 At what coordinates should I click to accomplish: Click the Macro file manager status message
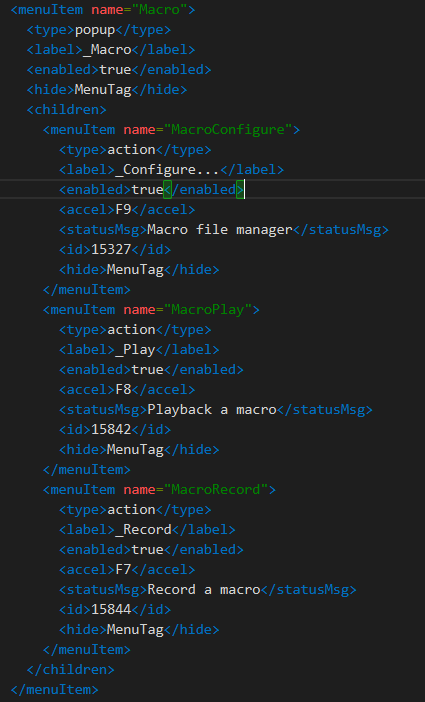(x=220, y=230)
